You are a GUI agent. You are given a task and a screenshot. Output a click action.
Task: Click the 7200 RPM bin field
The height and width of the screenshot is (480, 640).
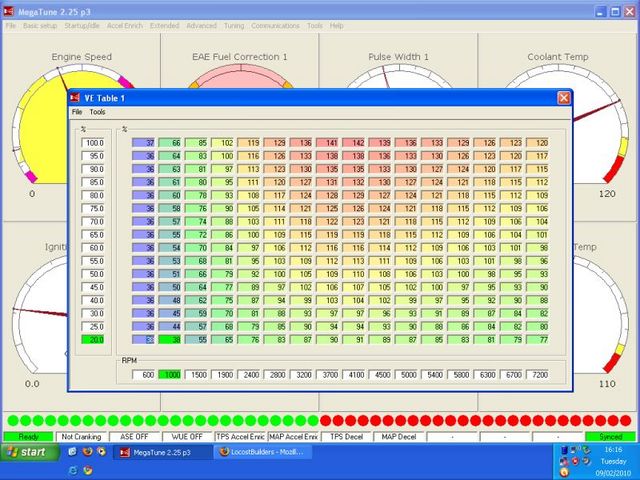[538, 374]
